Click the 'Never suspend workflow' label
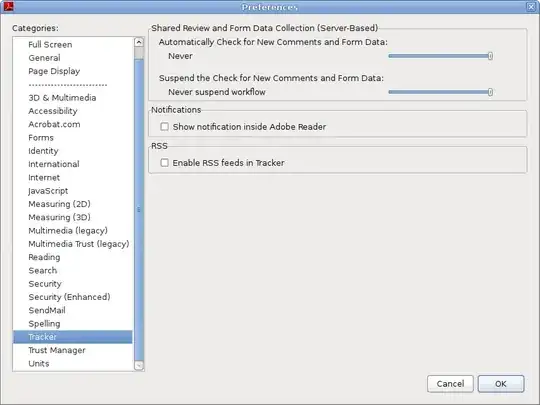 [217, 92]
